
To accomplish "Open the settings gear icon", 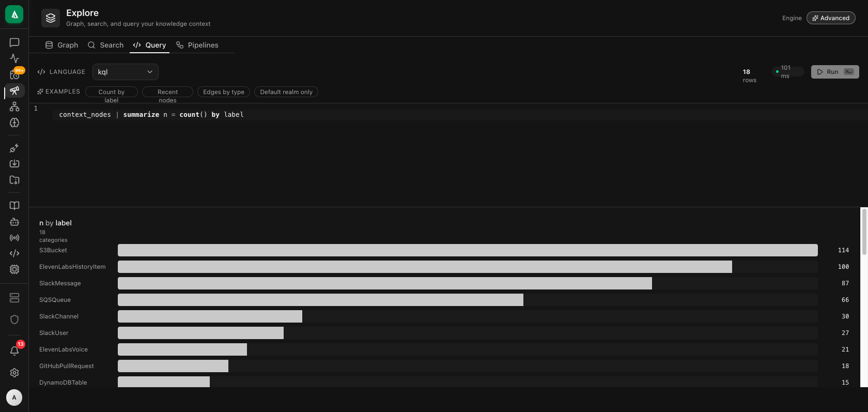I will click(14, 373).
